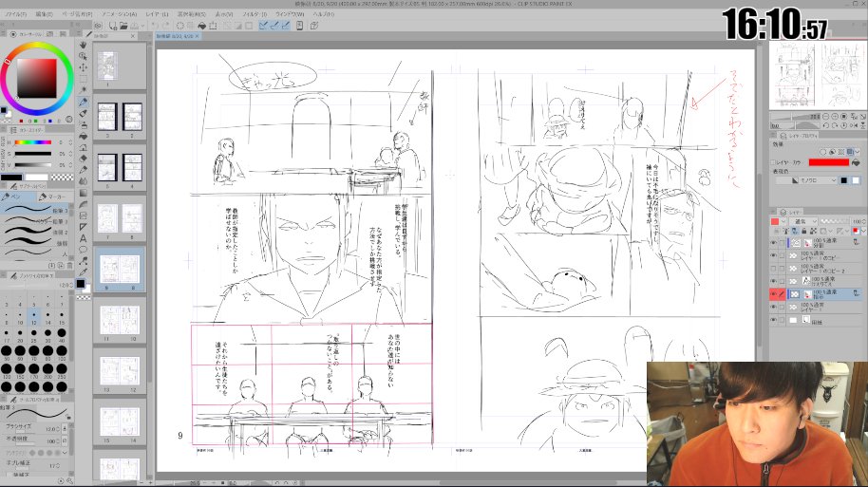Image resolution: width=868 pixels, height=487 pixels.
Task: Click the Fill bucket icon in command bar
Action: (202, 26)
